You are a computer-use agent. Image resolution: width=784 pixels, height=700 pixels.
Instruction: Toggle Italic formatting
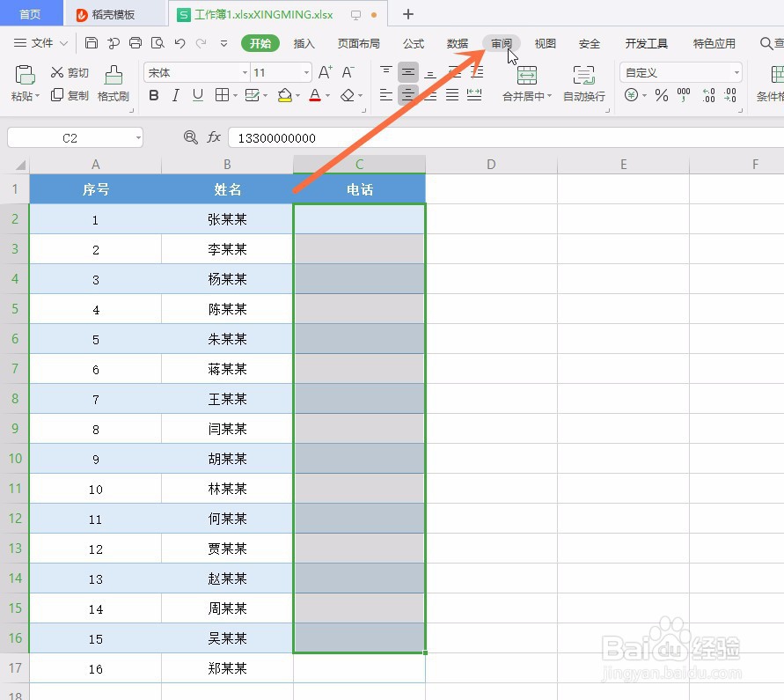[x=175, y=94]
